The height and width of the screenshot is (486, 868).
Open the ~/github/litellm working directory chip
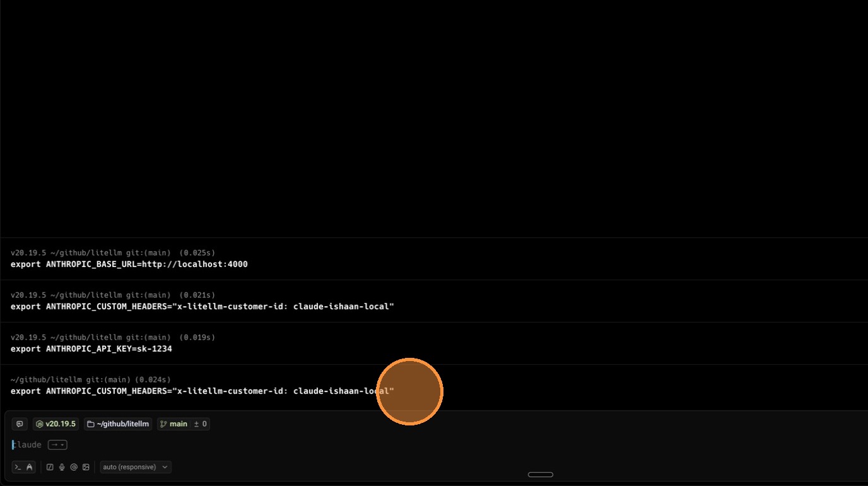(x=118, y=424)
